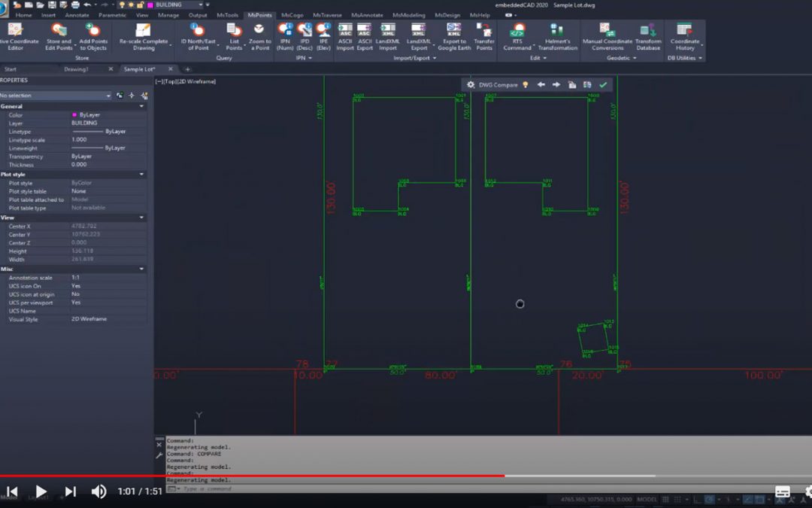The height and width of the screenshot is (508, 812).
Task: Collapse the General properties section
Action: coord(141,106)
